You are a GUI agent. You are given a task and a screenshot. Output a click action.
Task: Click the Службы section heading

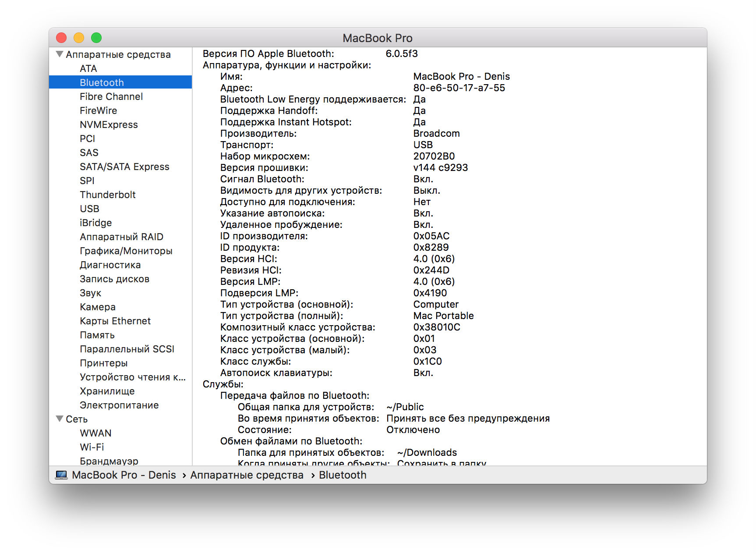point(223,384)
